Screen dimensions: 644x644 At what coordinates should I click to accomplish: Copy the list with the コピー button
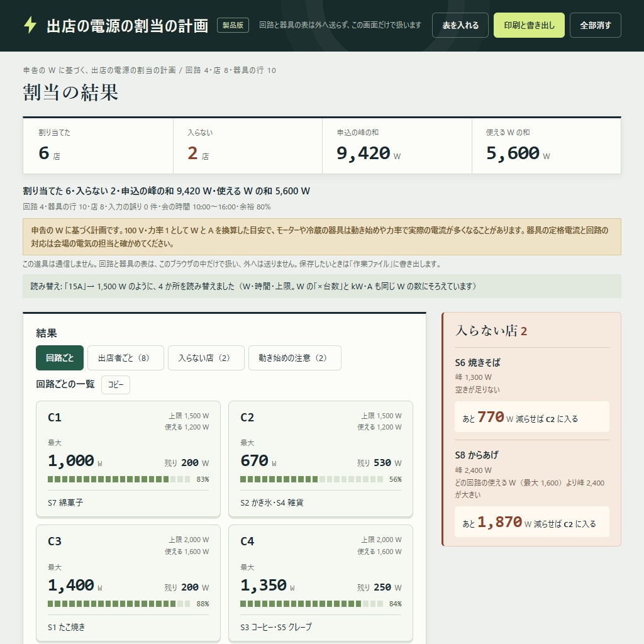tap(116, 385)
